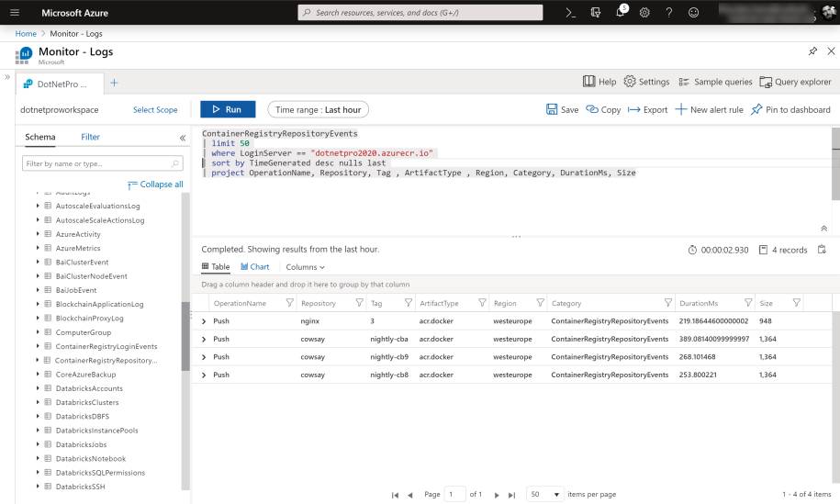Image resolution: width=840 pixels, height=504 pixels.
Task: Open the Azure portal hamburger menu
Action: click(15, 12)
